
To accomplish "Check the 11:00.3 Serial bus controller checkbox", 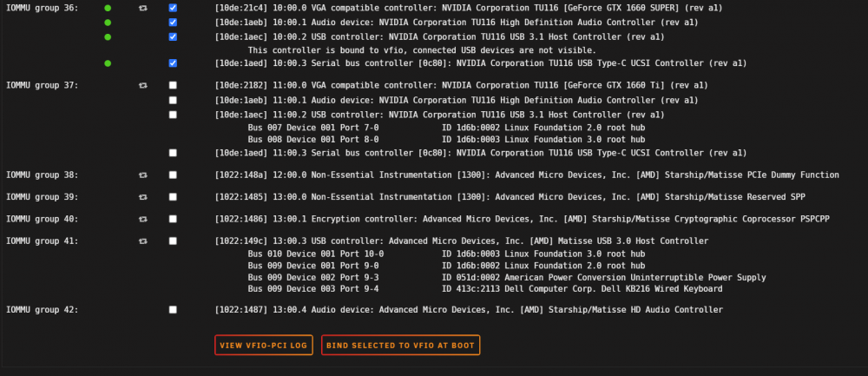I will 173,153.
